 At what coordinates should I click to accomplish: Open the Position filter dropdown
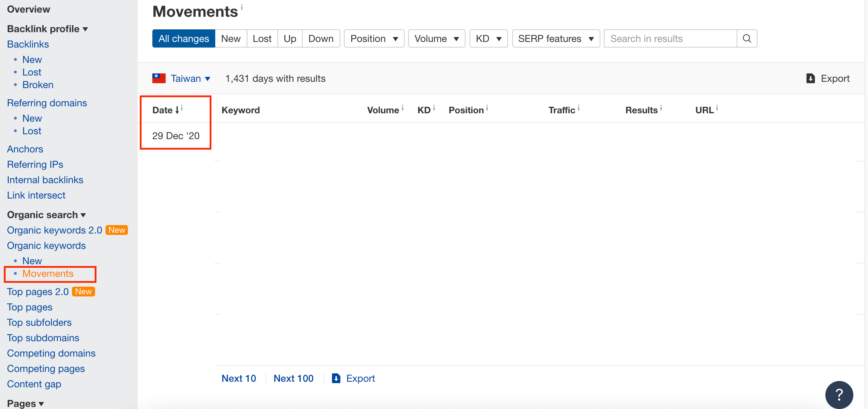374,38
